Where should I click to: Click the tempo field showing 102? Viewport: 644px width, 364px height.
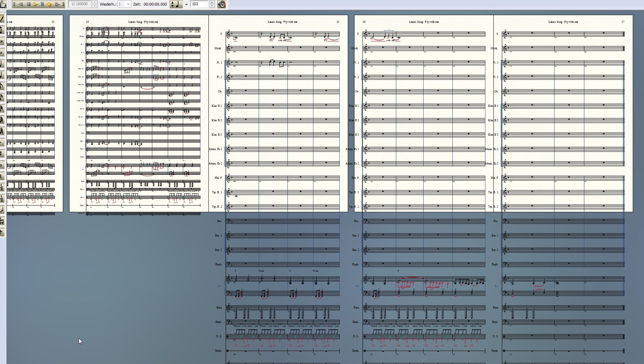tap(199, 4)
